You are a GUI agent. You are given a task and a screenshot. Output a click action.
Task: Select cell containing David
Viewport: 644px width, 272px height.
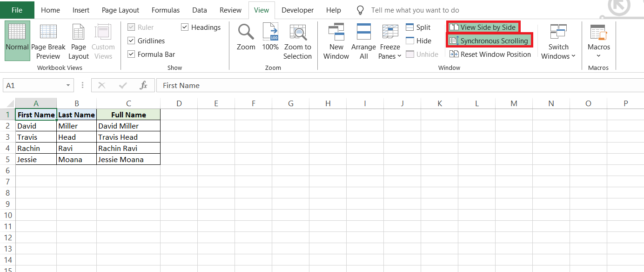pyautogui.click(x=36, y=126)
